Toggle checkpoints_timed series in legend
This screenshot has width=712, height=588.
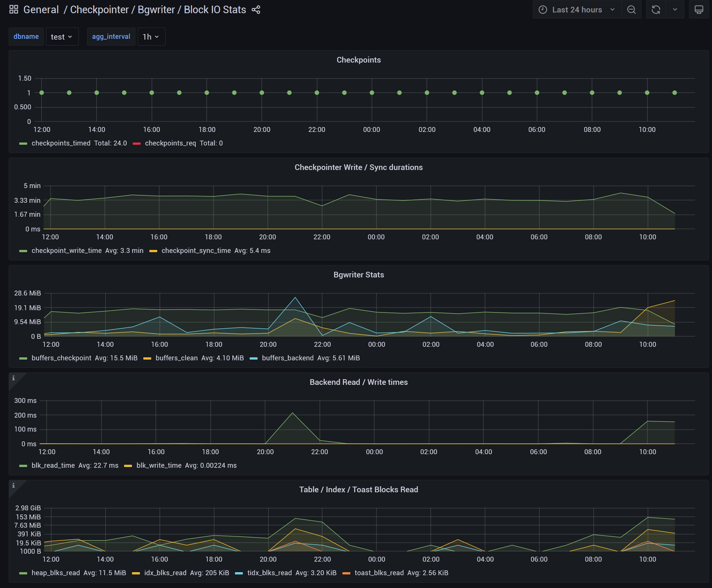click(x=61, y=143)
